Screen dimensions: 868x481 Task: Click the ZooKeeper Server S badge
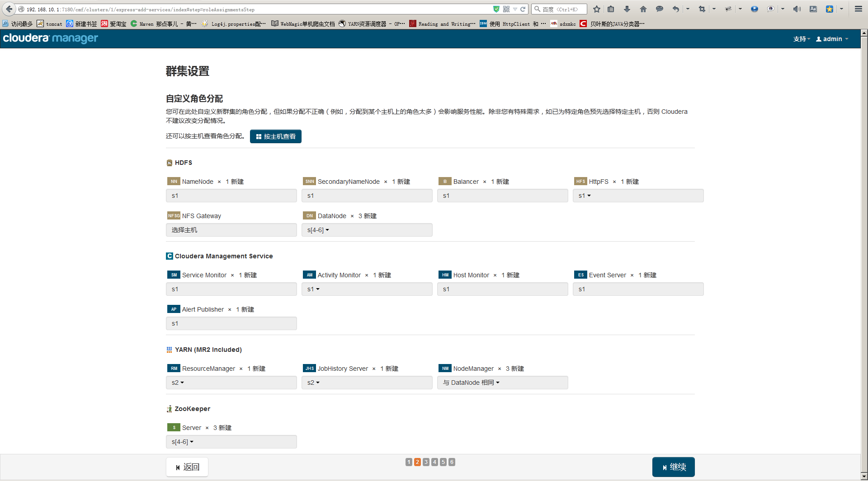174,428
